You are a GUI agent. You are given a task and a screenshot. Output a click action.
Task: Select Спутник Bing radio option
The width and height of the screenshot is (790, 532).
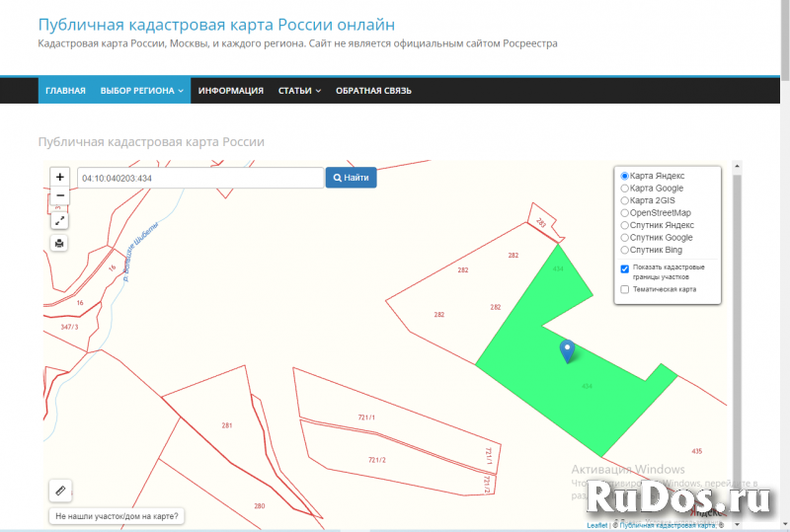(625, 250)
